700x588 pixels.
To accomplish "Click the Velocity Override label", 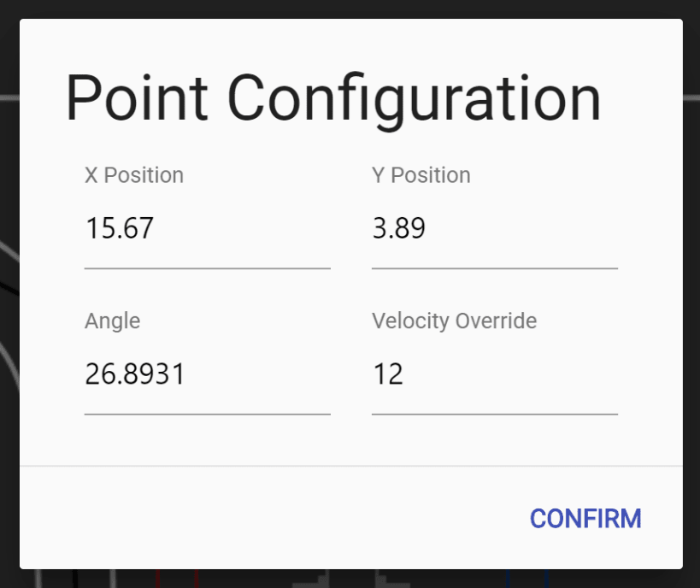I will pyautogui.click(x=454, y=321).
